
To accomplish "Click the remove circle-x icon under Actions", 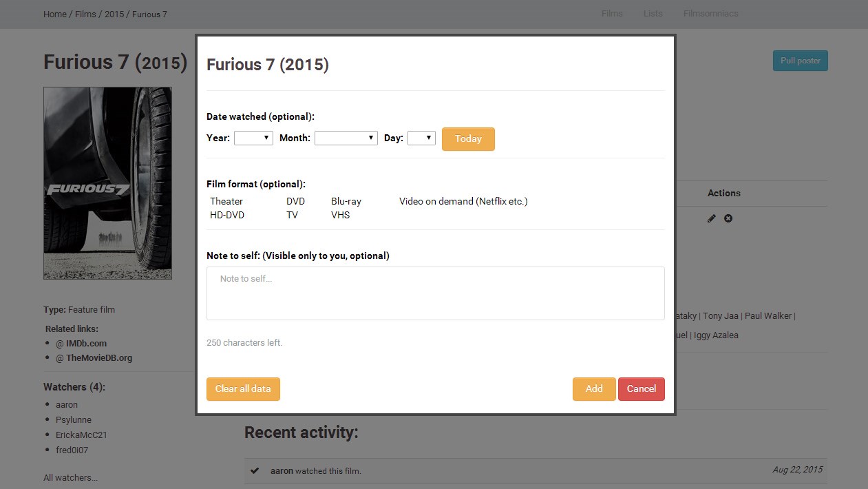I will pos(728,218).
